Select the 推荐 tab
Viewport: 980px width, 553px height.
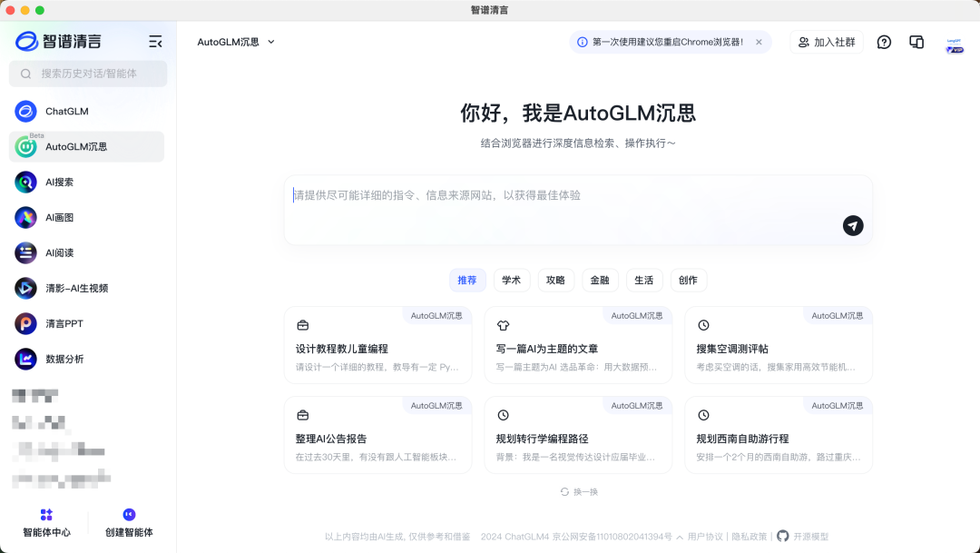(467, 281)
